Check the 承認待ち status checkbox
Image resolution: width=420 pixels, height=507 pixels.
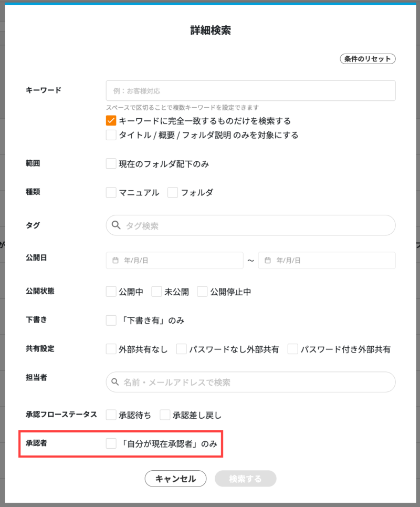(111, 415)
